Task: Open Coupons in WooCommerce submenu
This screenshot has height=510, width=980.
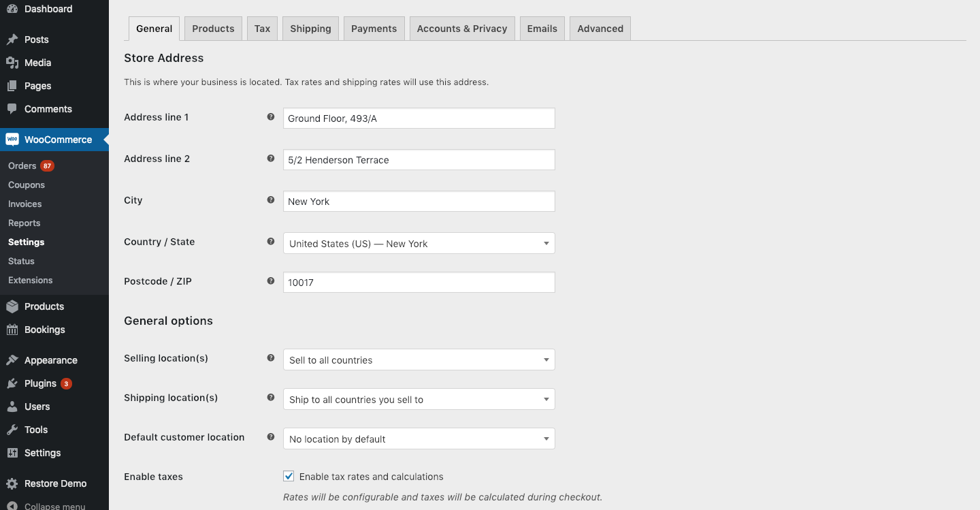Action: point(27,185)
